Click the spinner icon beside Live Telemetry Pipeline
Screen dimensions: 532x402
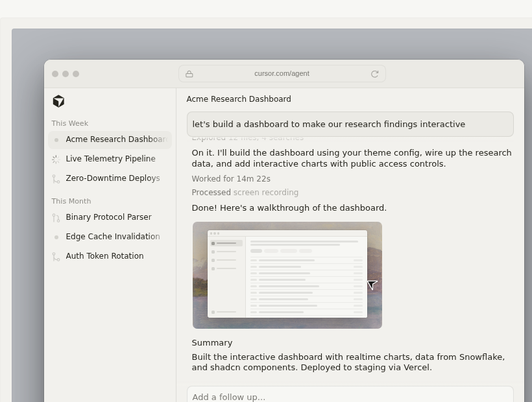pyautogui.click(x=56, y=159)
